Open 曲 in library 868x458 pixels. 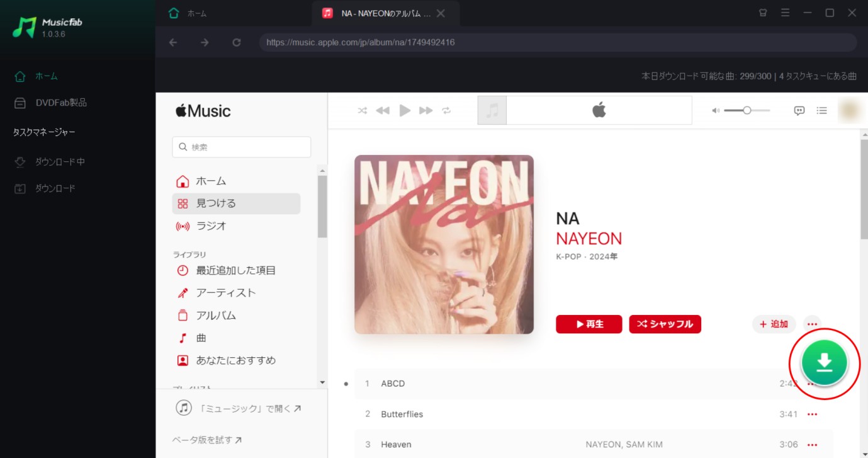[x=236, y=338]
